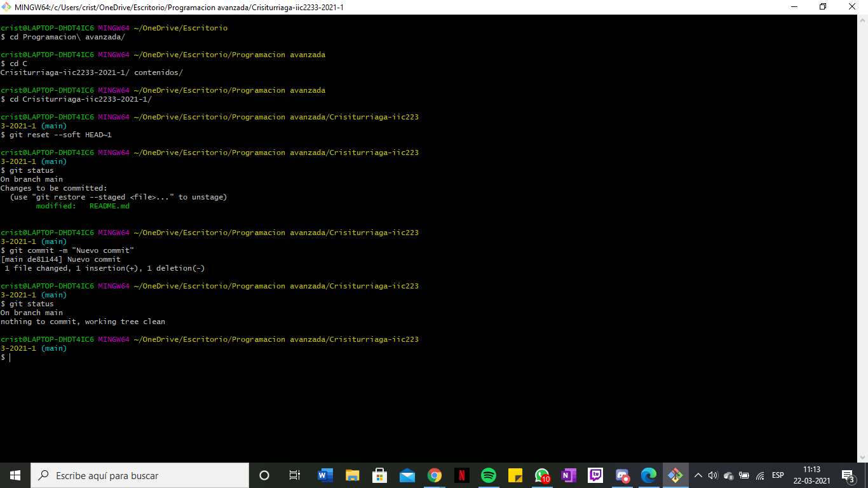Open the volume slider

coord(712,475)
